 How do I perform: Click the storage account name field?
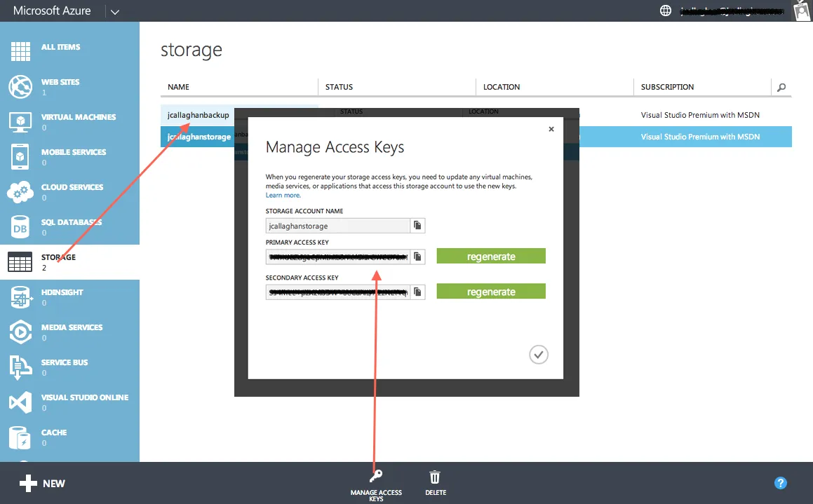[x=338, y=226]
